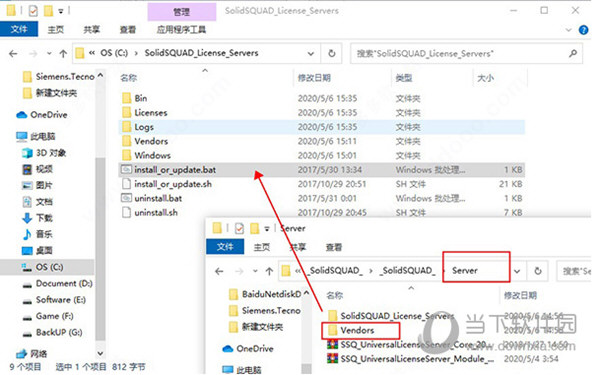Open the Explorer help icon
The height and width of the screenshot is (375, 600).
(583, 30)
